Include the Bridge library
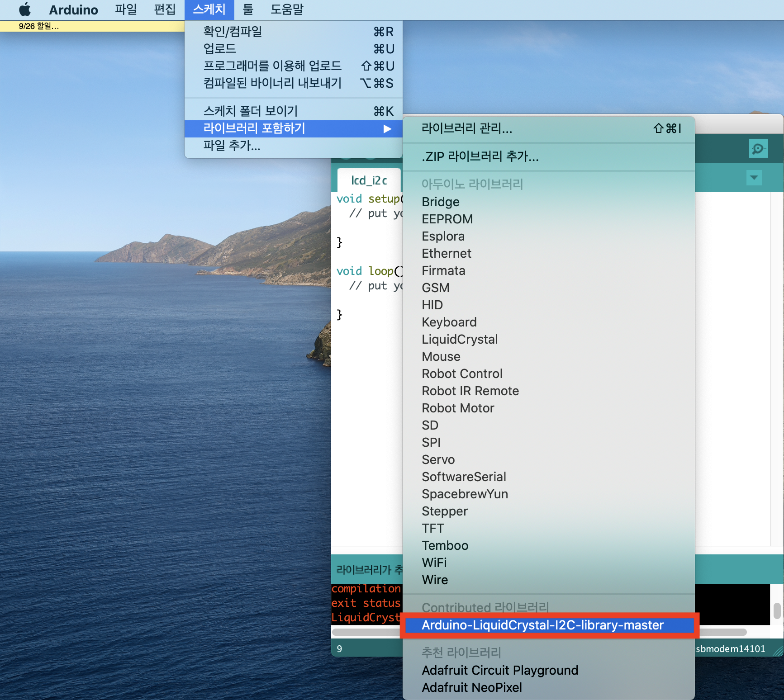784x700 pixels. pyautogui.click(x=548, y=202)
